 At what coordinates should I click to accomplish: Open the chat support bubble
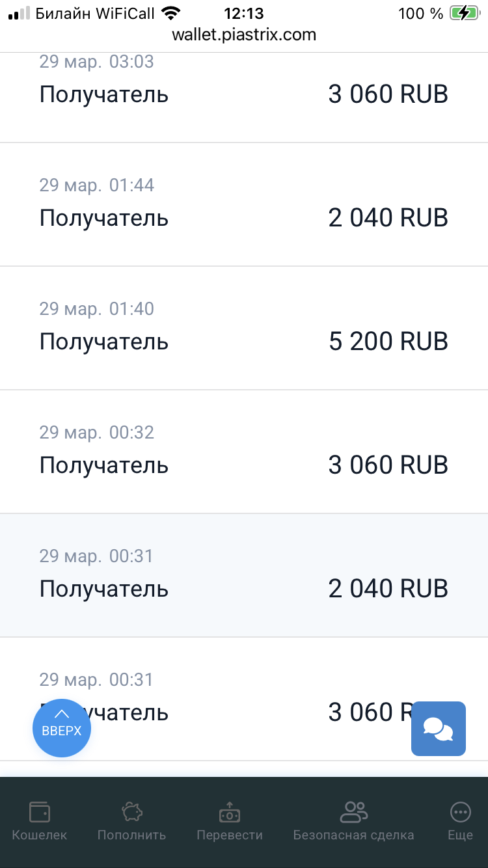click(439, 729)
